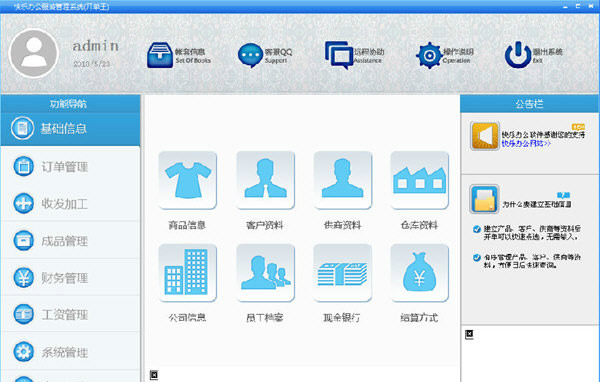Visit the 快乐办公网站>> link
This screenshot has width=600, height=382.
(526, 144)
